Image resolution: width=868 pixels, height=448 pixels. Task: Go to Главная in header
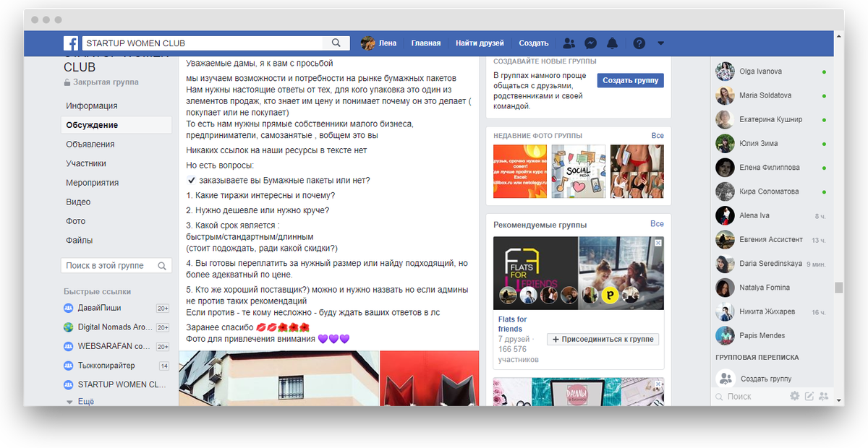(x=426, y=43)
